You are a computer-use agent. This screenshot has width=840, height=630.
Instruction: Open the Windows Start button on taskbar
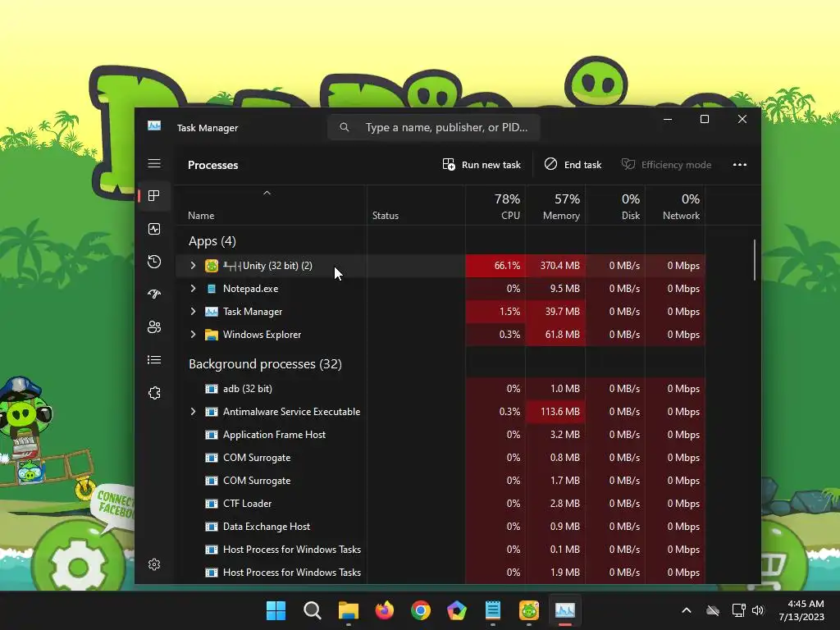click(276, 610)
